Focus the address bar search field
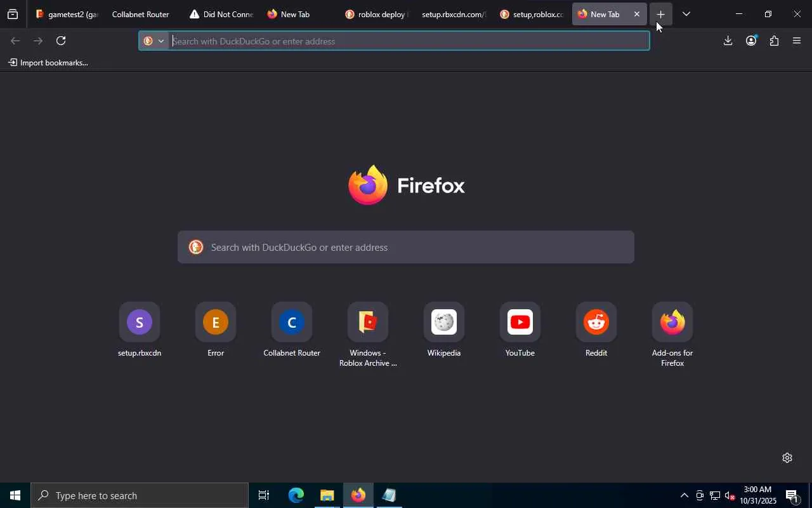Image resolution: width=812 pixels, height=508 pixels. pos(409,41)
